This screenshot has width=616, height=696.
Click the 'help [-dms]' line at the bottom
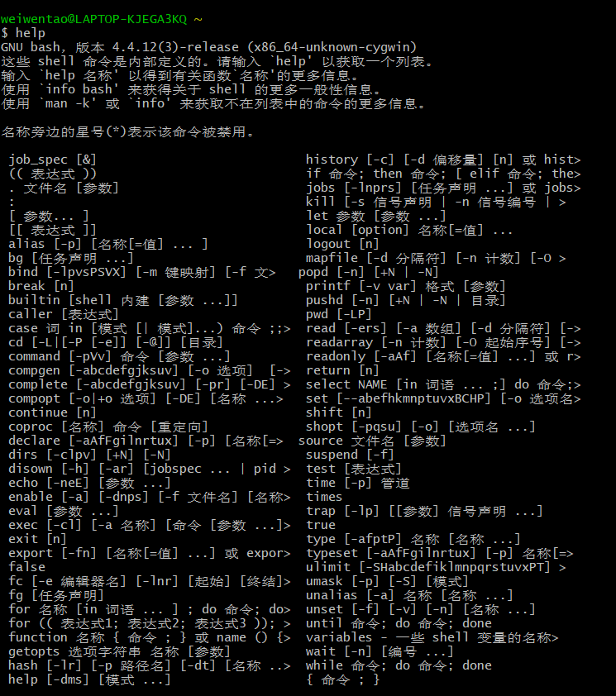(x=89, y=679)
